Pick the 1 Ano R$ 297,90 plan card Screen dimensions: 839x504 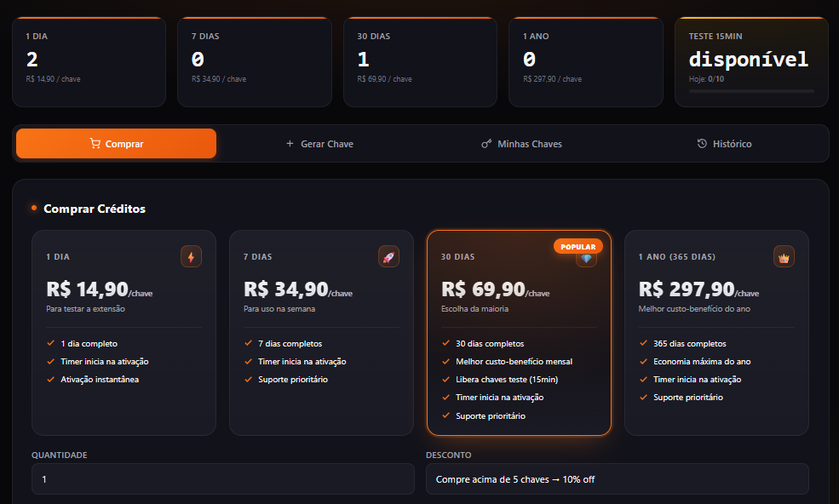click(716, 333)
